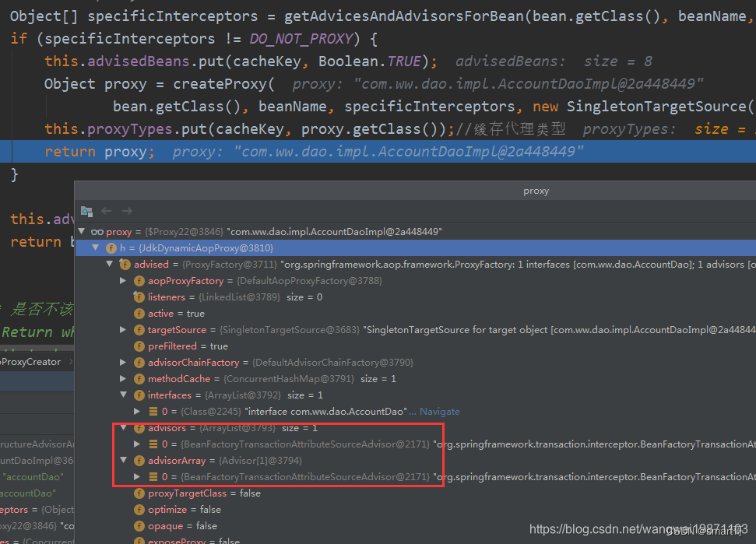
Task: Click the forward arrow in proxy popup
Action: (127, 211)
